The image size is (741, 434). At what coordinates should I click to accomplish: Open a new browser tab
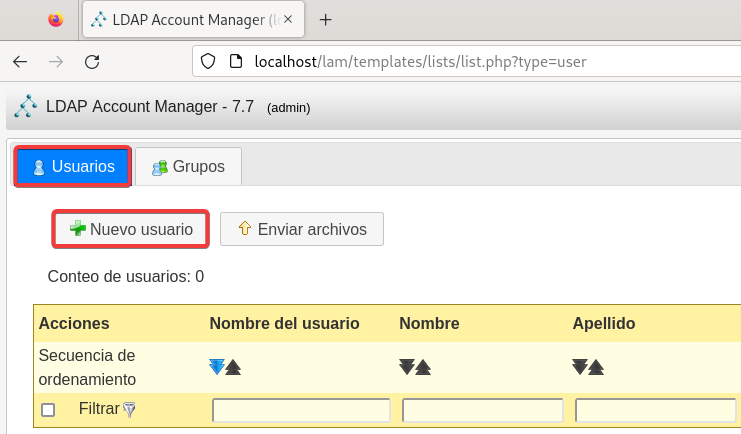pos(325,19)
